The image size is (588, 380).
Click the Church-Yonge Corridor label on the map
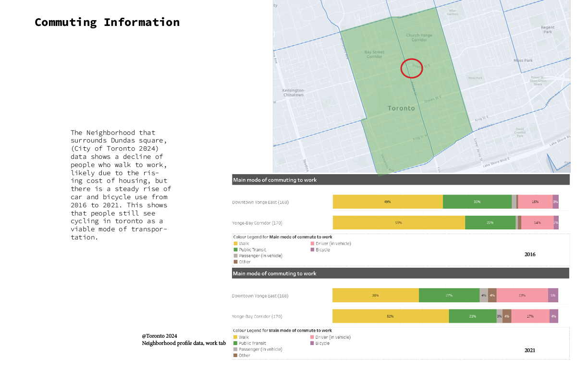(420, 37)
